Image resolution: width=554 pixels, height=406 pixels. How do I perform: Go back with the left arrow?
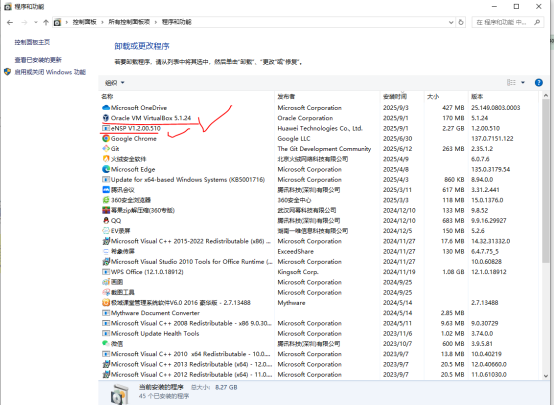(x=10, y=22)
